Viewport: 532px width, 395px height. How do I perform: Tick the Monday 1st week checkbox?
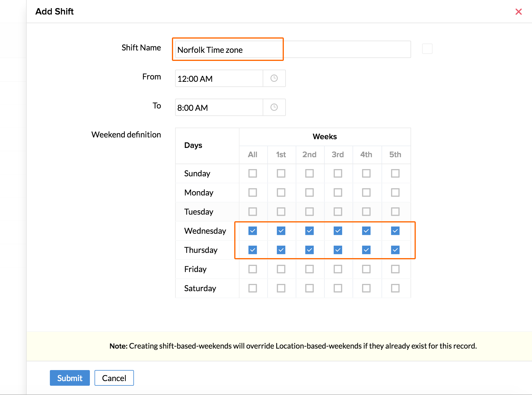tap(281, 193)
